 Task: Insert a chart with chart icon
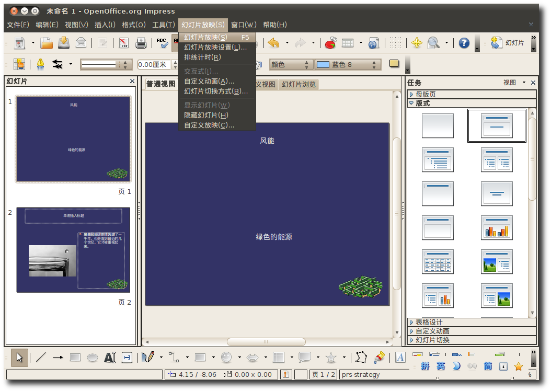click(331, 43)
